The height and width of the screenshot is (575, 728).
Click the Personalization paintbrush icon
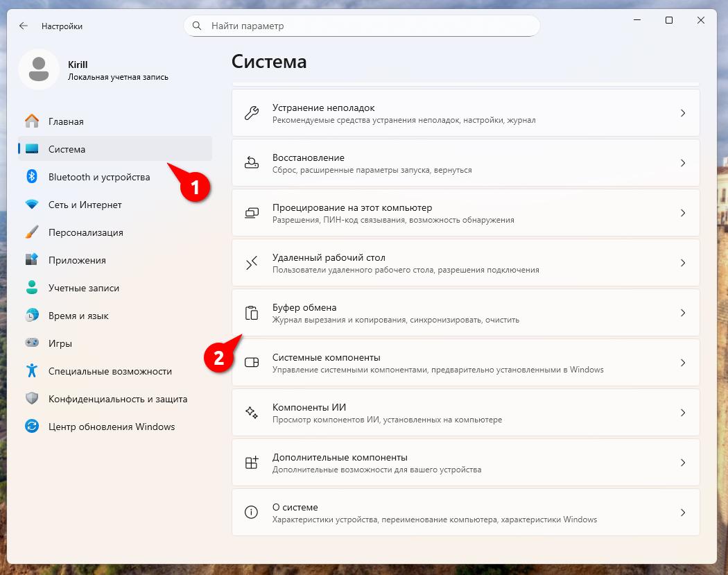pyautogui.click(x=32, y=232)
